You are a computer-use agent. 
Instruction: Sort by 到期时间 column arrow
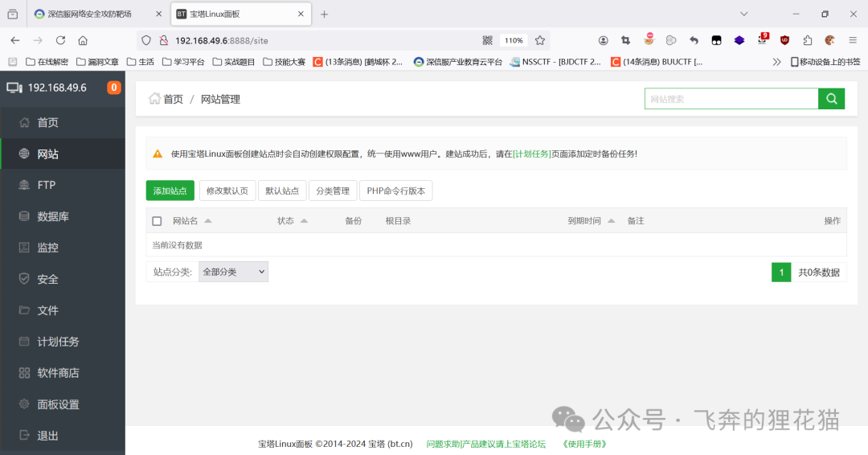pos(611,221)
